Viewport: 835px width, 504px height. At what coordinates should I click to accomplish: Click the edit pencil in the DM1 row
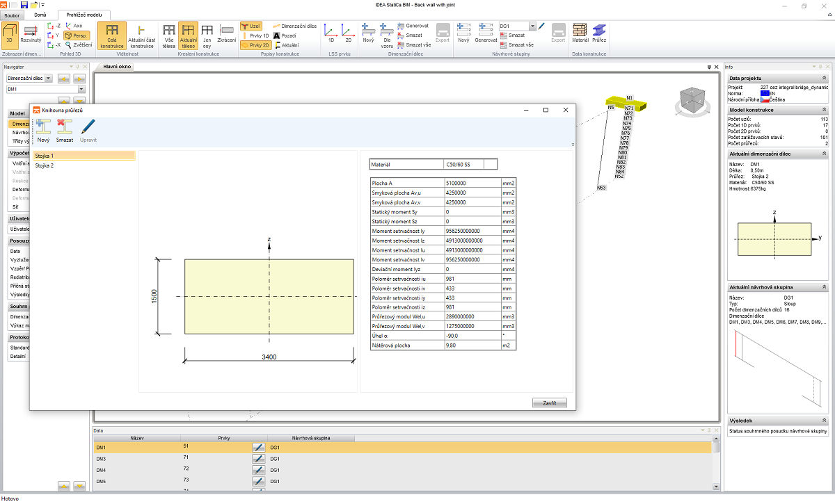[258, 448]
